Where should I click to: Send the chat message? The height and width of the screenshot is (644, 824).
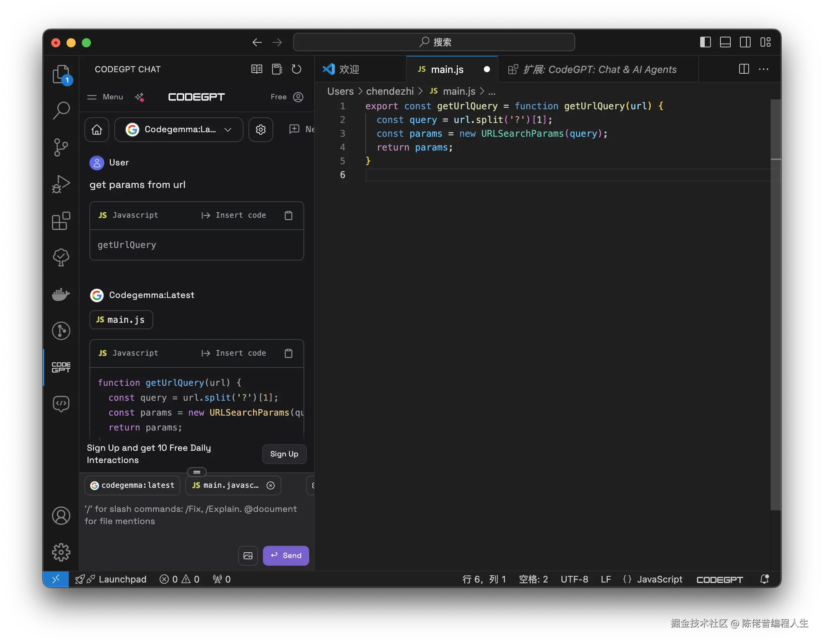pos(286,555)
